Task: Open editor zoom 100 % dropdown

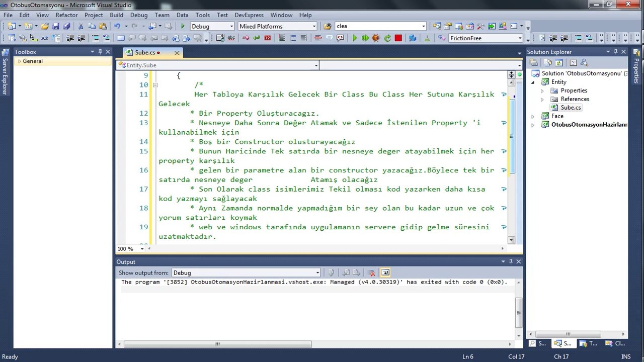Action: (142, 248)
